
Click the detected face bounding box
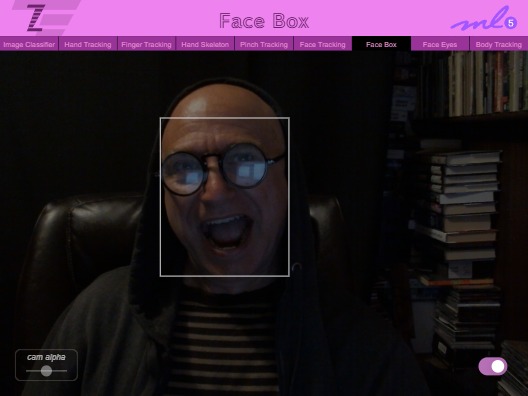225,197
